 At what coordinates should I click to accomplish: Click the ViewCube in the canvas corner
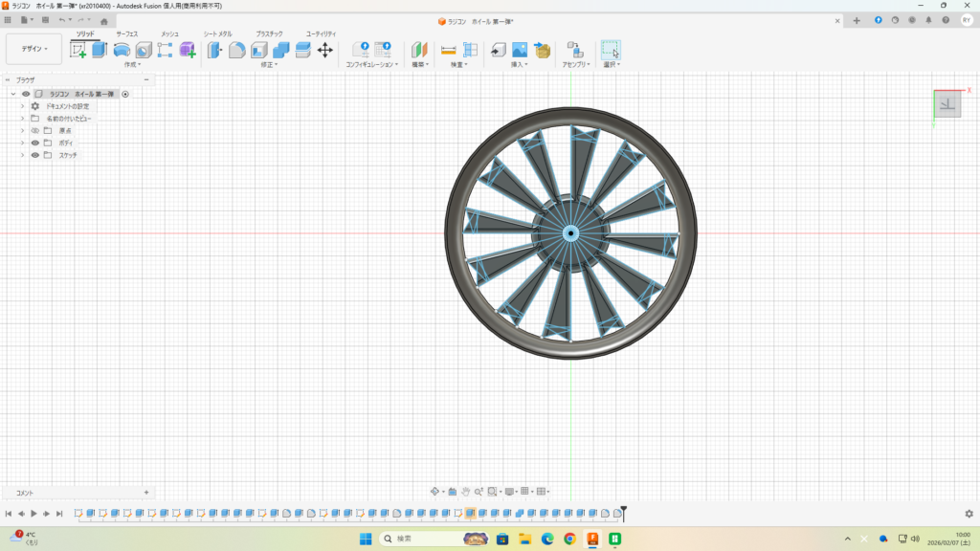point(947,104)
